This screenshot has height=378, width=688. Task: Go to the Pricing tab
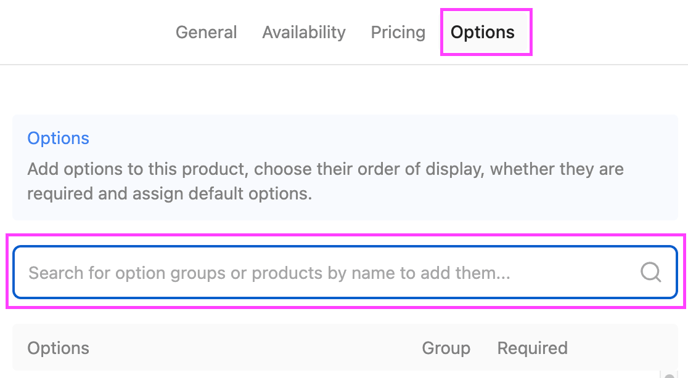[x=398, y=32]
